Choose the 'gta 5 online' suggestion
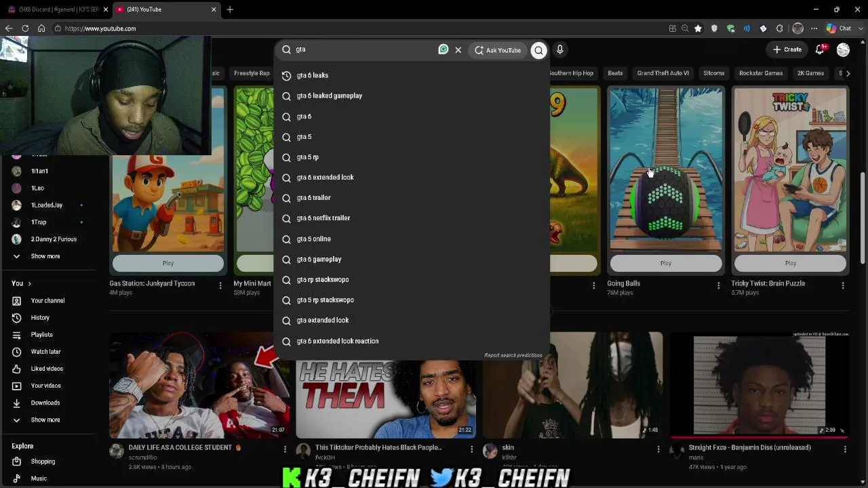Image resolution: width=868 pixels, height=488 pixels. (412, 239)
